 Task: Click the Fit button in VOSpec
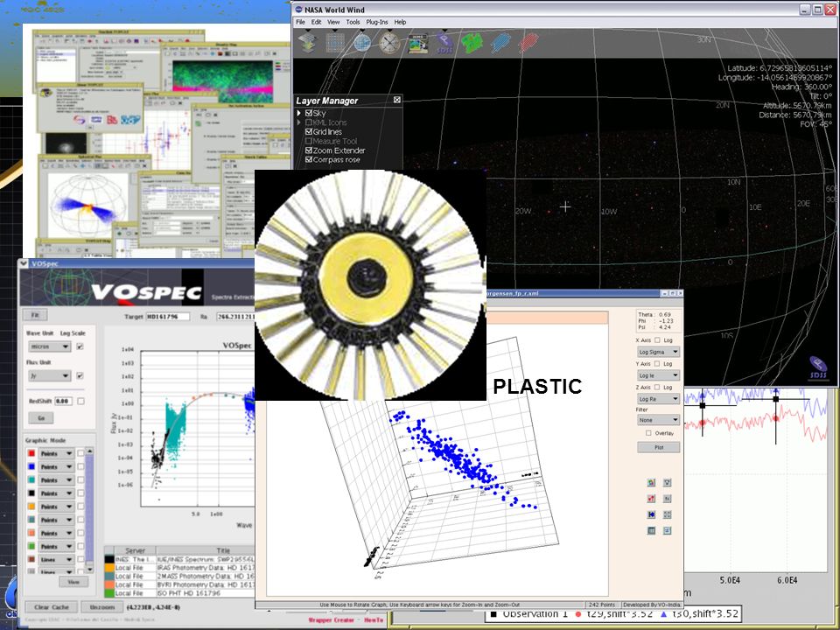click(35, 315)
